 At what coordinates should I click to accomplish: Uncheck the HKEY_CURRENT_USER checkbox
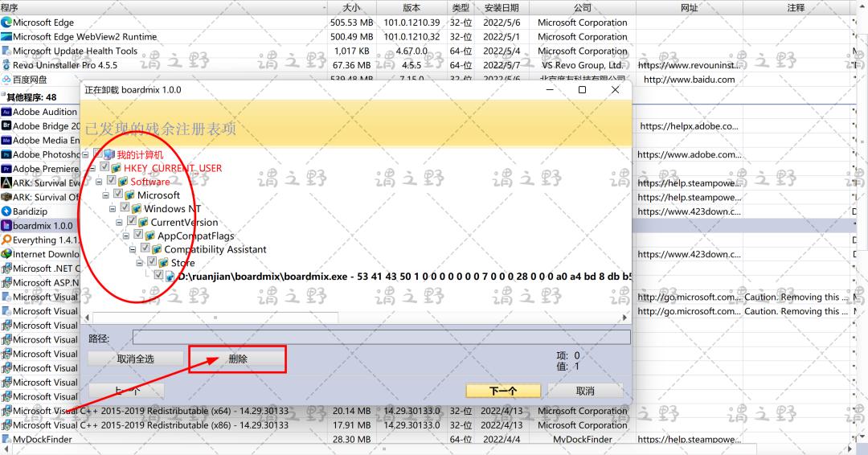pyautogui.click(x=104, y=166)
